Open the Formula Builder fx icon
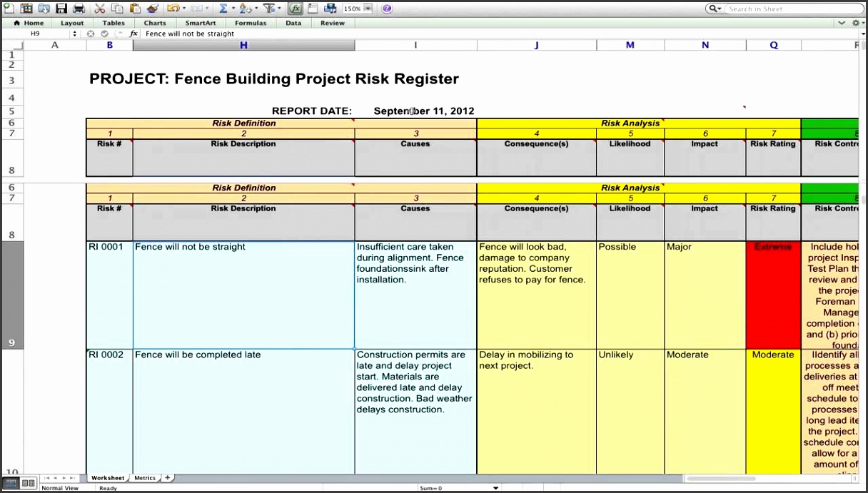This screenshot has width=868, height=493. [x=294, y=8]
